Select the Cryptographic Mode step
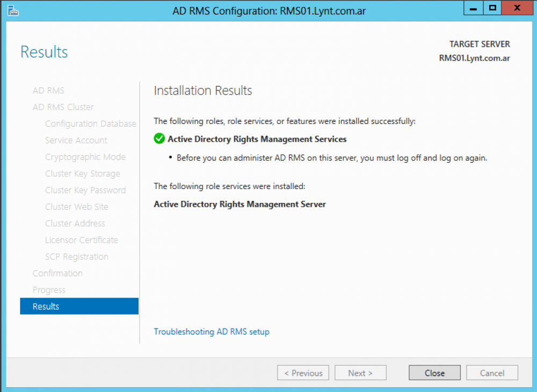 85,157
